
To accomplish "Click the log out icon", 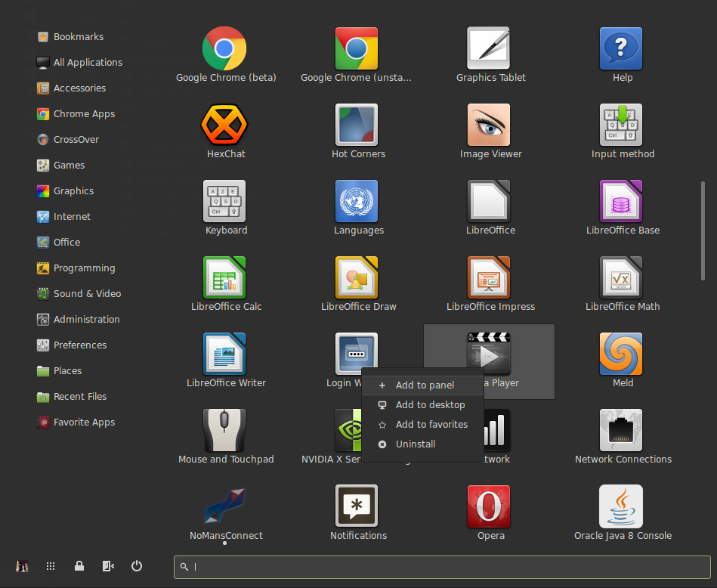I will (x=108, y=566).
